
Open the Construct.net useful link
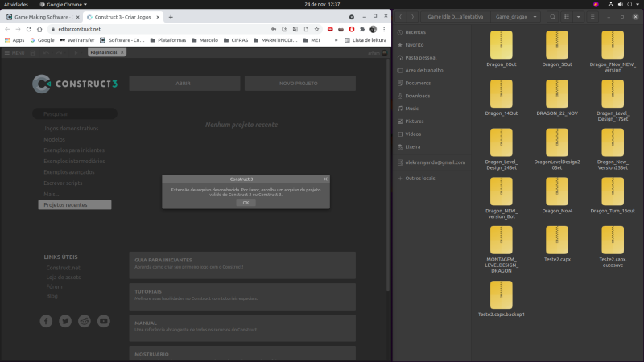(x=64, y=268)
